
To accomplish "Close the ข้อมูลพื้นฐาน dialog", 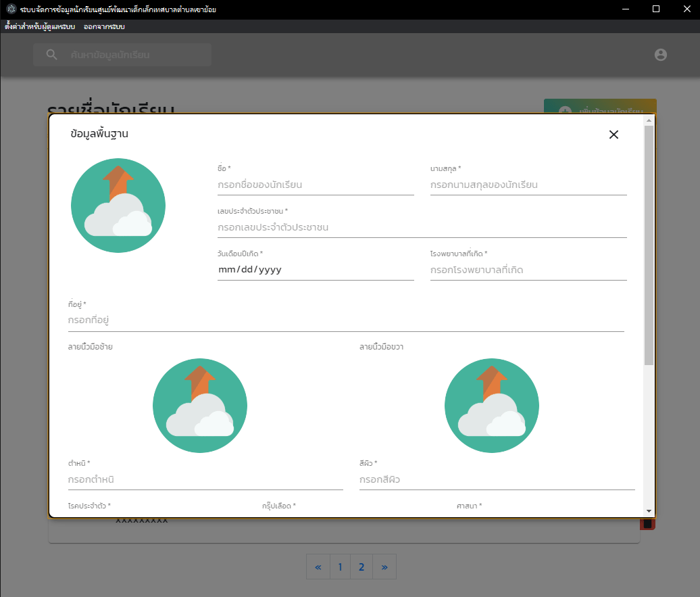I will coord(614,135).
